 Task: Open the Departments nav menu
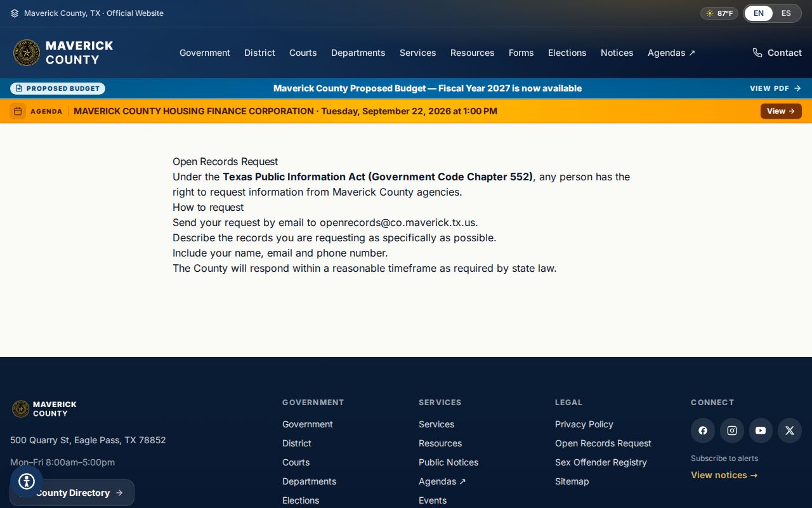coord(358,53)
